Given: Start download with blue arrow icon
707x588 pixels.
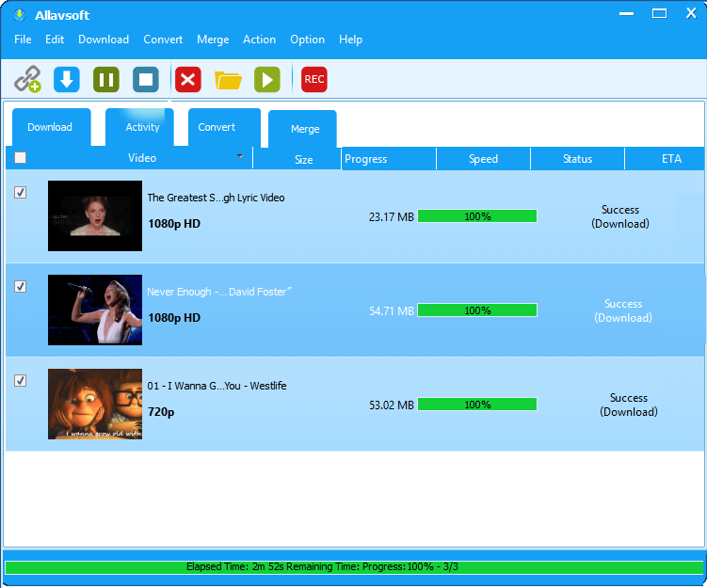Looking at the screenshot, I should [x=67, y=79].
